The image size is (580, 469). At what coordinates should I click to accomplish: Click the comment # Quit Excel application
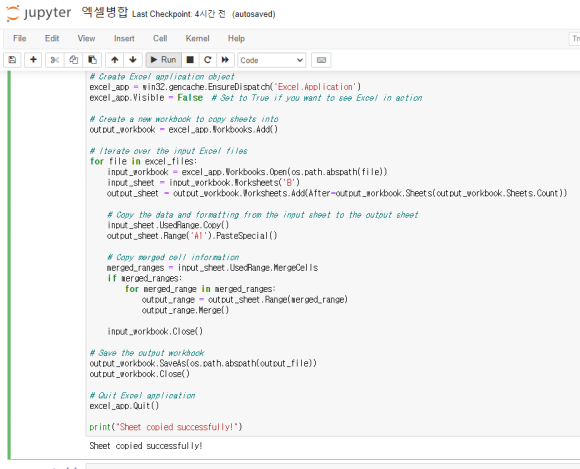(142, 395)
